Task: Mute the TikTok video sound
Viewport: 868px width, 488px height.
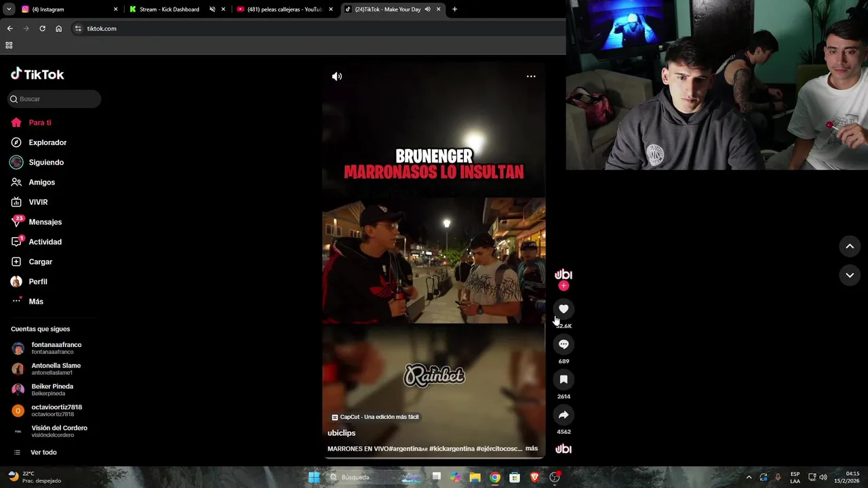Action: click(x=336, y=77)
